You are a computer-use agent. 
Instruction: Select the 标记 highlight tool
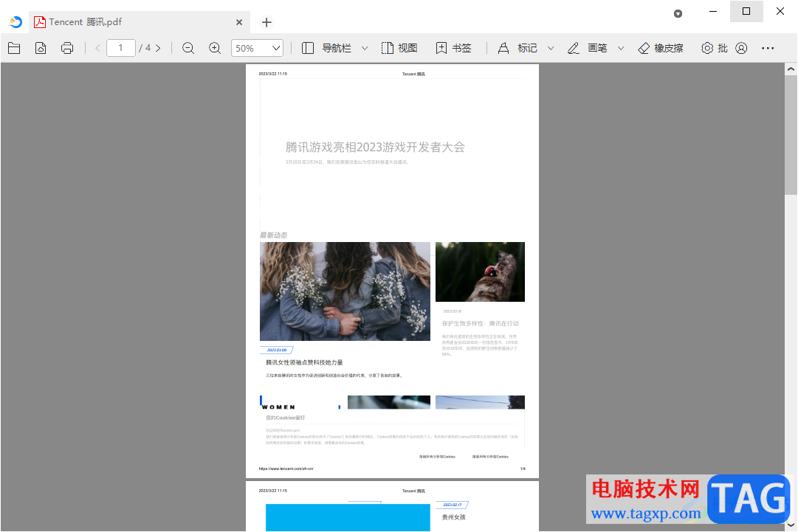(517, 48)
